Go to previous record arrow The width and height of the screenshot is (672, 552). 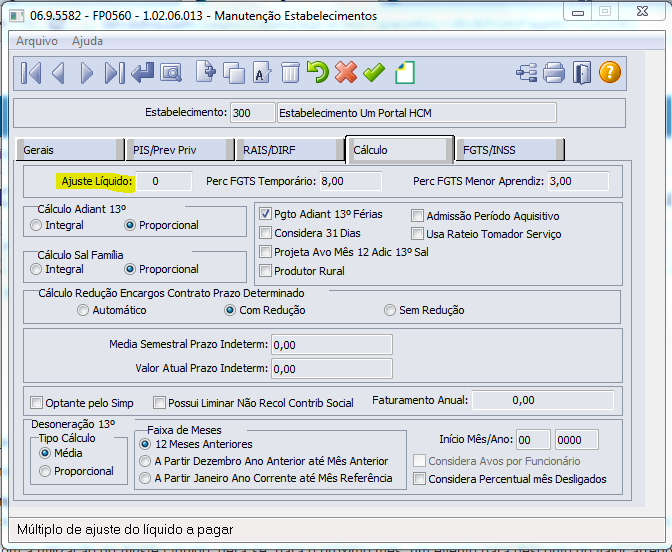(x=58, y=73)
